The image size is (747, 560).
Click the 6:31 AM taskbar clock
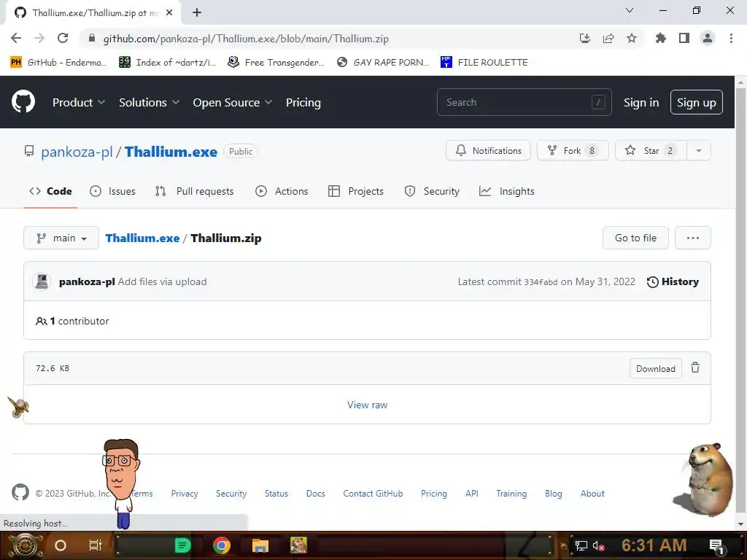[x=654, y=545]
